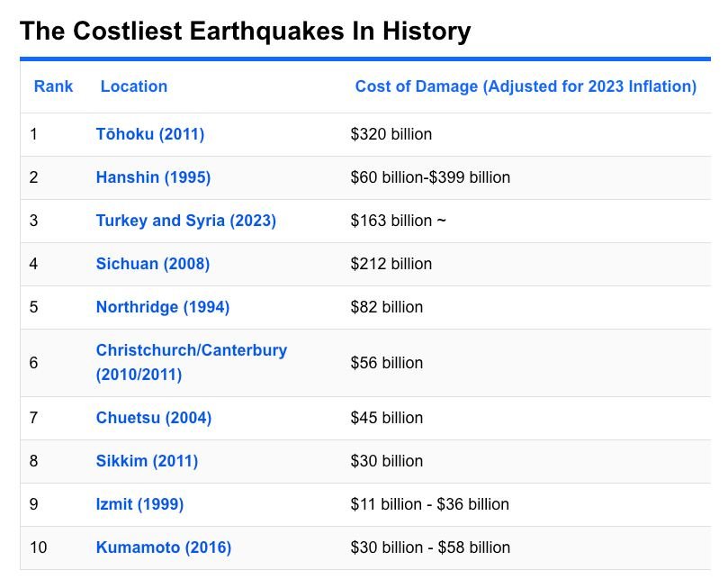Click the $163 billion ~ cost cell
Screen dimensions: 728x579
click(x=398, y=221)
